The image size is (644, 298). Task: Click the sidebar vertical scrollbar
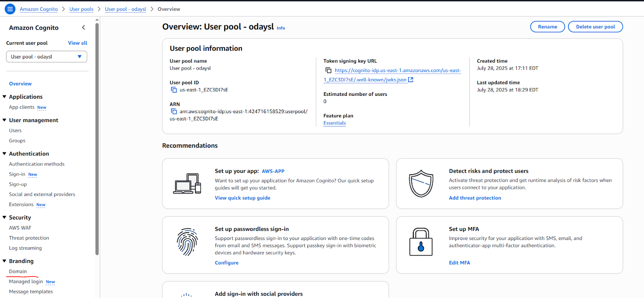coord(97,139)
